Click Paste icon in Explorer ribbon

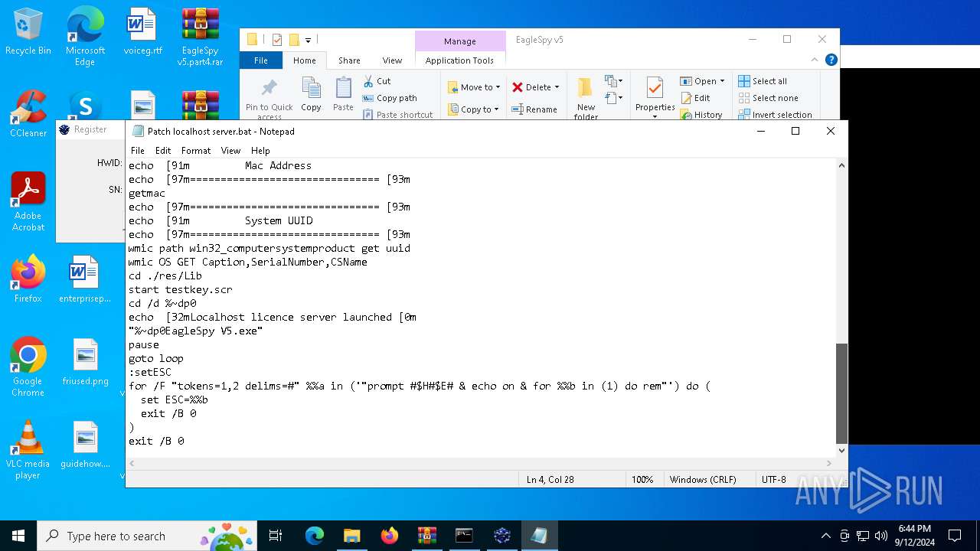343,95
